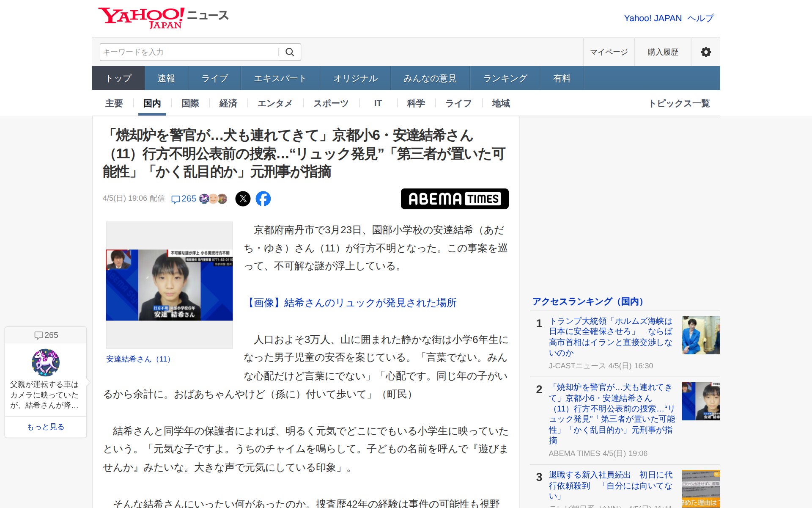812x508 pixels.
Task: Select the 速報 tab
Action: 165,78
